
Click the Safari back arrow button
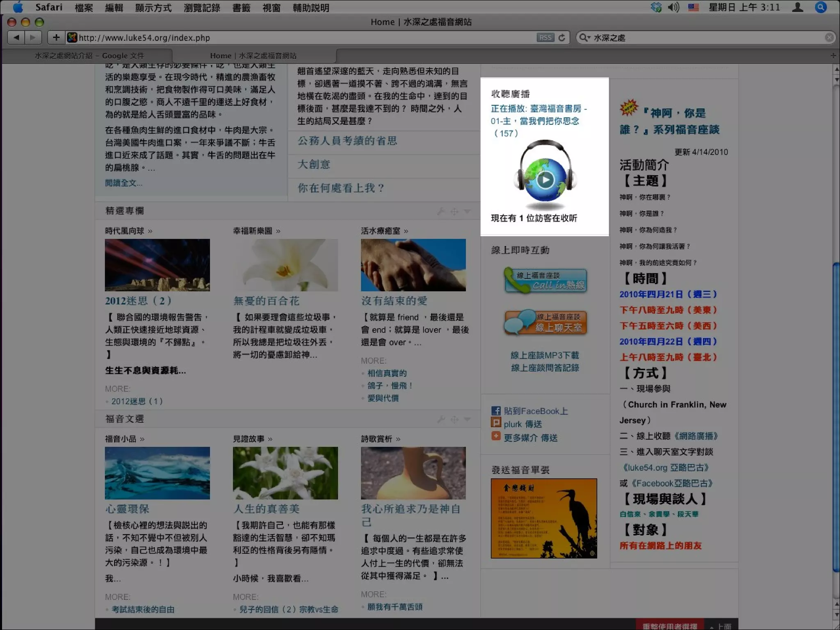click(x=16, y=38)
